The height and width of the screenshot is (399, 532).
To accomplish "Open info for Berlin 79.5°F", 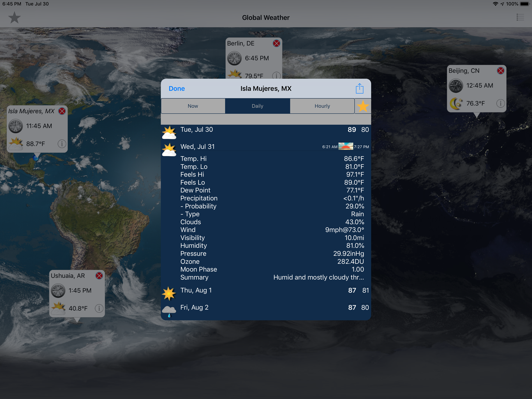I will 276,76.
